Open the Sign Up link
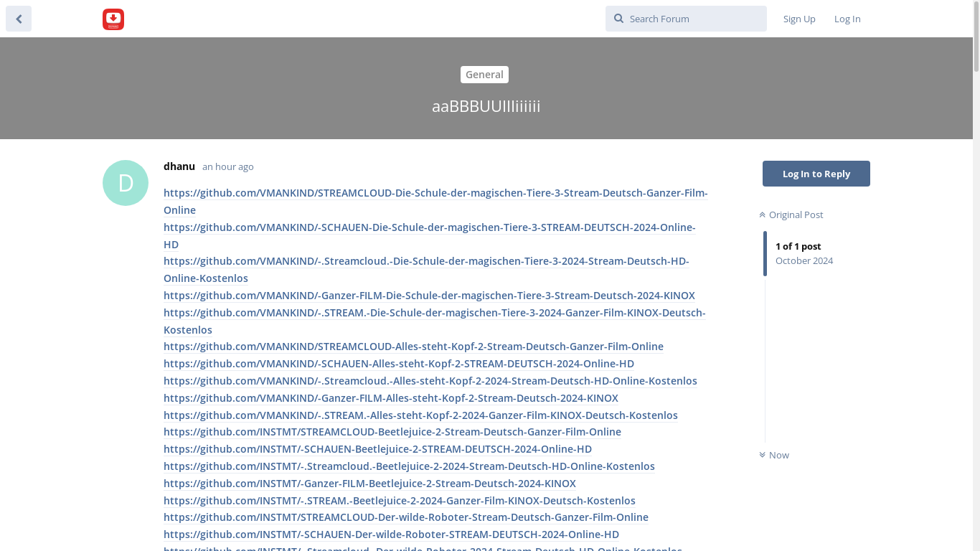Image resolution: width=980 pixels, height=551 pixels. (799, 19)
